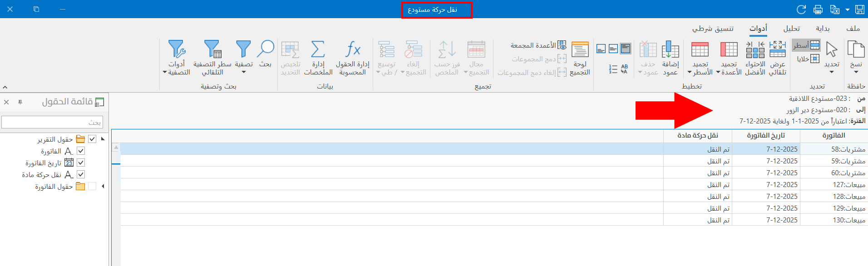Open the ملف menu tab
The width and height of the screenshot is (868, 266).
pos(853,29)
